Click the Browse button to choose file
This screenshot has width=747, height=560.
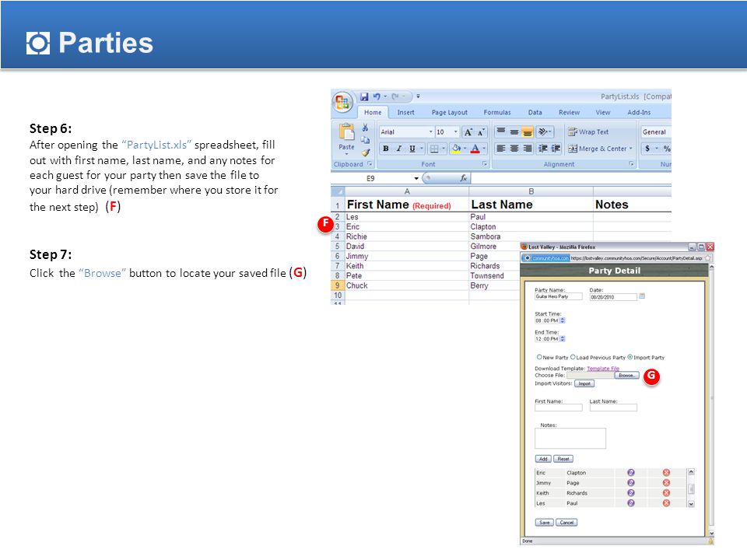[x=626, y=375]
